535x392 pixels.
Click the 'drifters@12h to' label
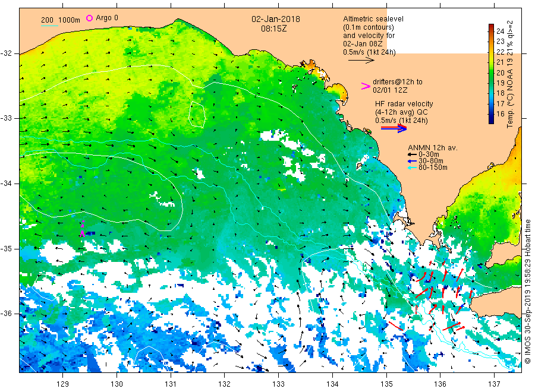click(x=398, y=82)
